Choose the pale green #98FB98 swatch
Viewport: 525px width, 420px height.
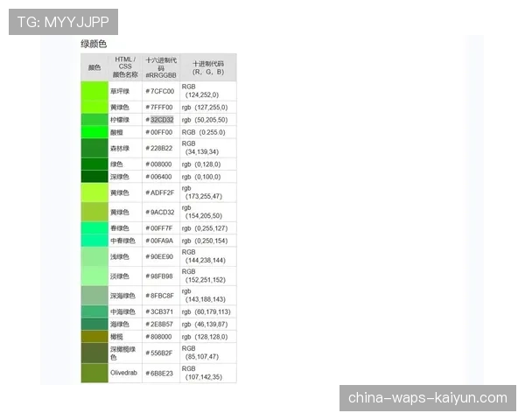pos(94,276)
